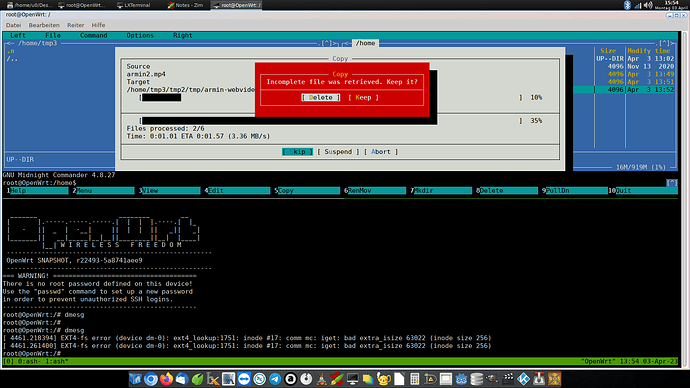This screenshot has height=388, width=690.
Task: Abort the copy operation
Action: (381, 151)
